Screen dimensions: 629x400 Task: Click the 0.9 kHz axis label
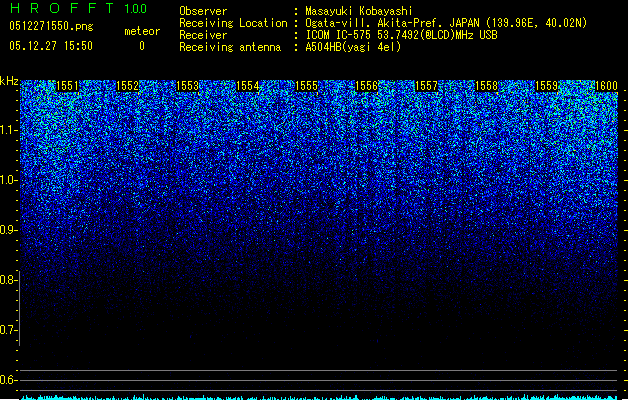point(8,230)
